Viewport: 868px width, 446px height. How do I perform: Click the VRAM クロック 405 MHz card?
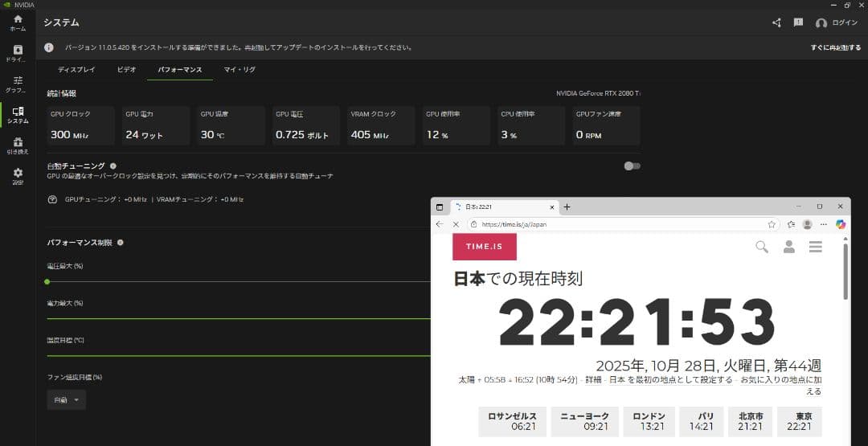[x=381, y=125]
